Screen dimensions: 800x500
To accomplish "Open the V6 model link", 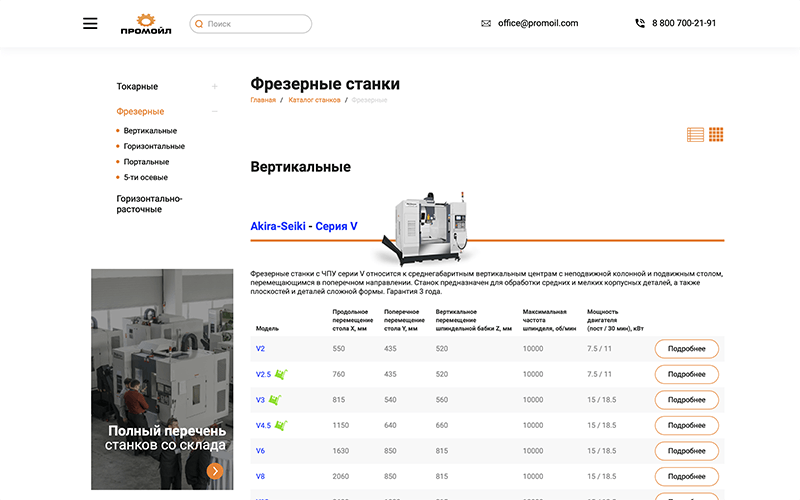I will pos(260,451).
